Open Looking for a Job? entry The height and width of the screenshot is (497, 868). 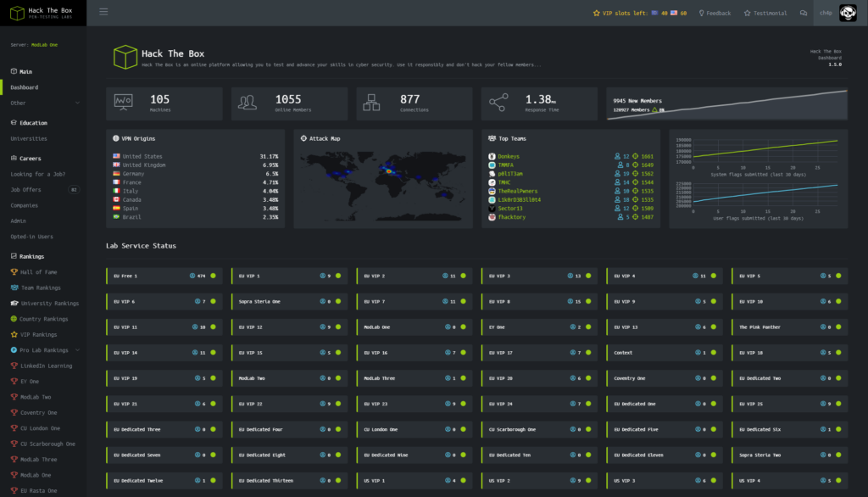(x=37, y=174)
